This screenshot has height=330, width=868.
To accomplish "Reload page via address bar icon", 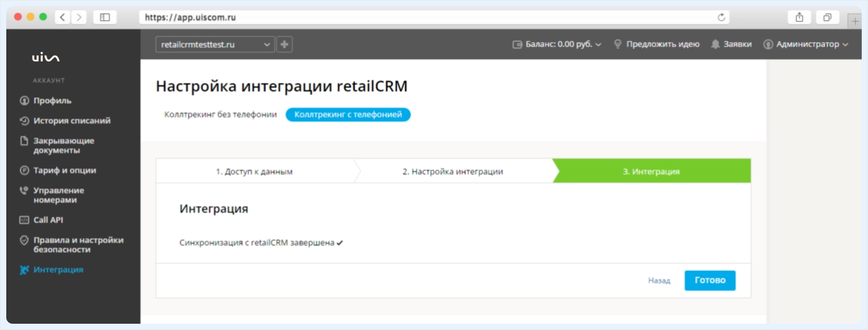I will (x=722, y=18).
